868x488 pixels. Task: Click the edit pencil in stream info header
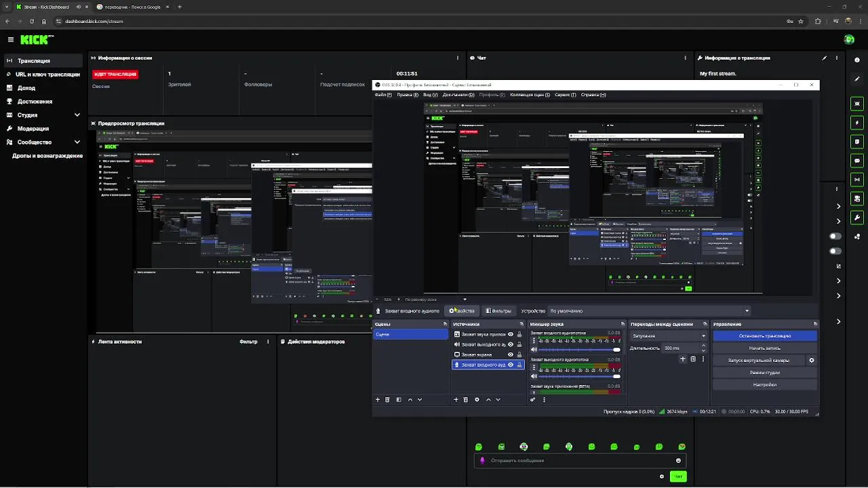(825, 58)
